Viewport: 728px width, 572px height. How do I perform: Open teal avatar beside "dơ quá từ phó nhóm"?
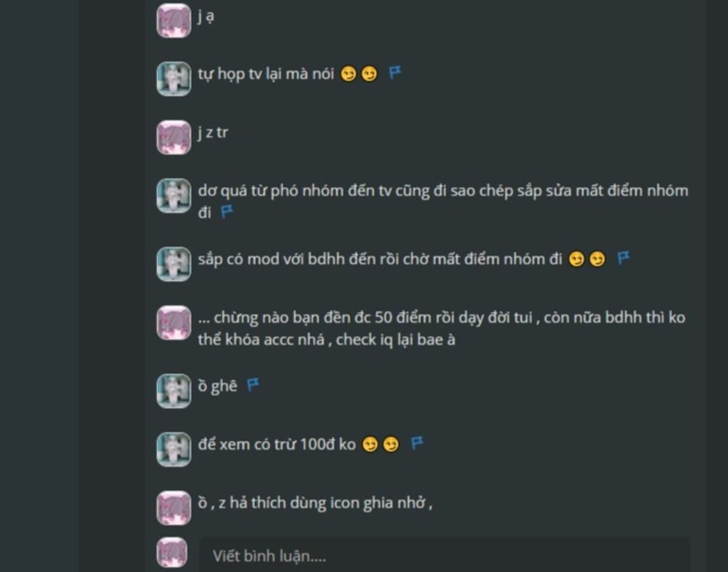173,196
